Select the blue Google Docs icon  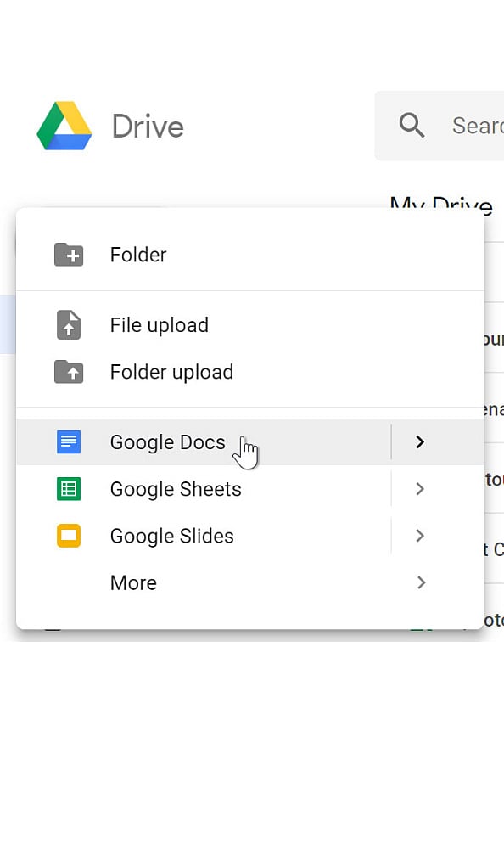(69, 441)
